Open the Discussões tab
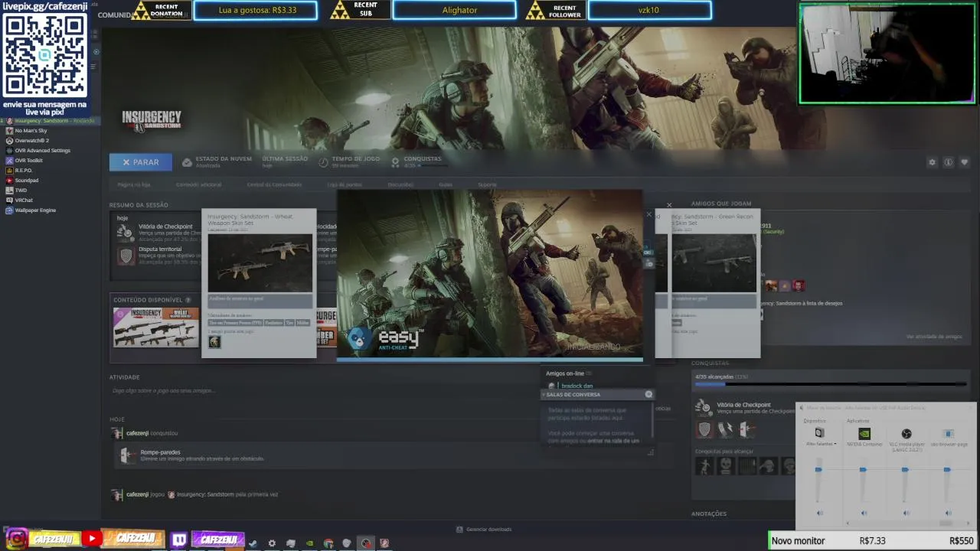 point(400,184)
